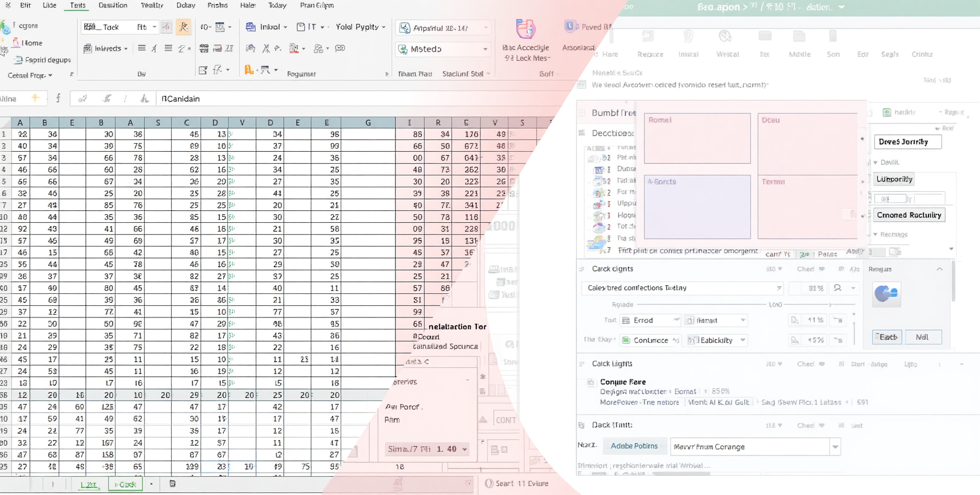This screenshot has width=980, height=495.
Task: Click the sheet icon in bottom tab bar
Action: tap(172, 484)
